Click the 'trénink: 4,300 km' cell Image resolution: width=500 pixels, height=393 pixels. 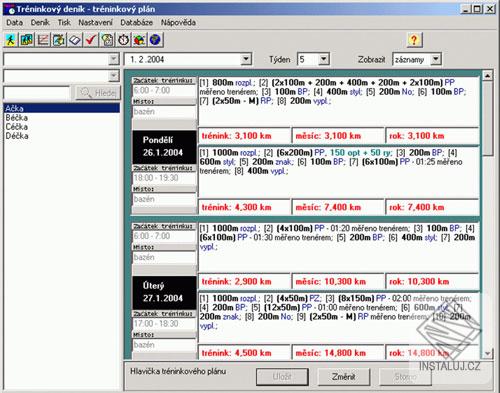[x=245, y=207]
